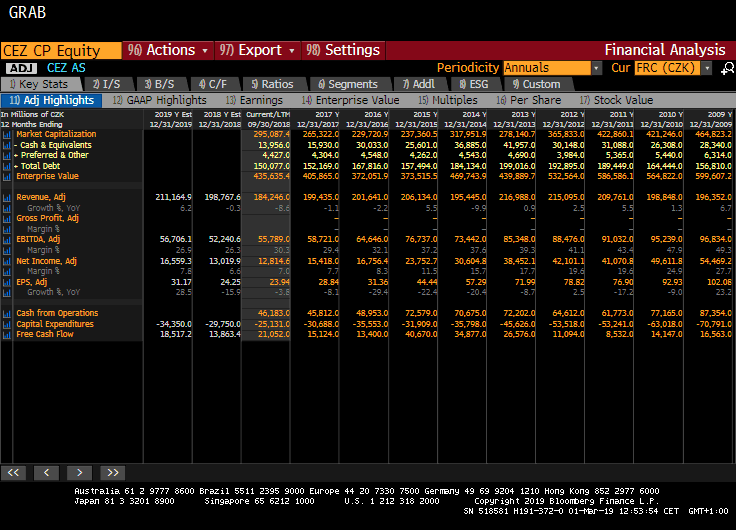Open chart icon for Revenue Growth %, YoY row

tap(7, 208)
